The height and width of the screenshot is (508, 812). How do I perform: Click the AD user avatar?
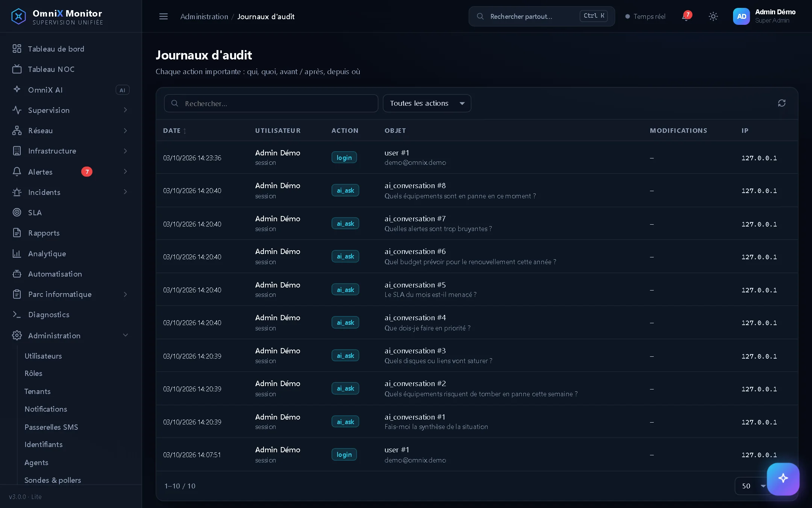coord(741,16)
